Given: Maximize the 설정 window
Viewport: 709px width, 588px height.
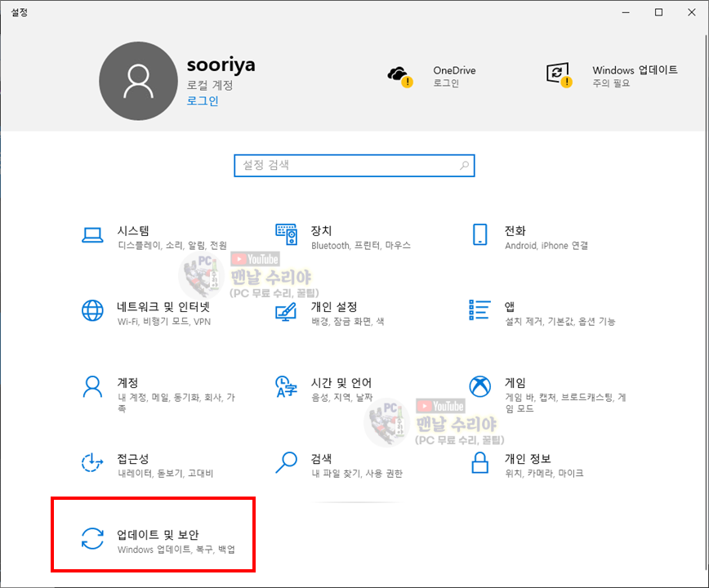Looking at the screenshot, I should point(659,12).
